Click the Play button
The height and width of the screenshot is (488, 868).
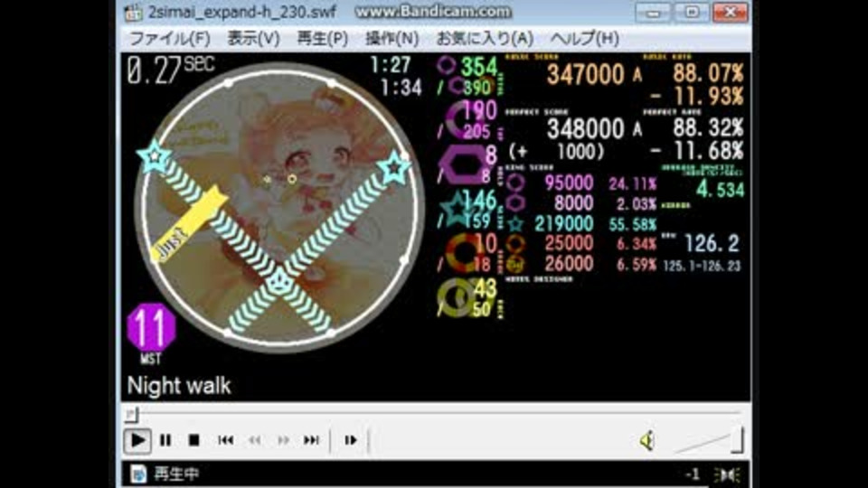[x=137, y=440]
